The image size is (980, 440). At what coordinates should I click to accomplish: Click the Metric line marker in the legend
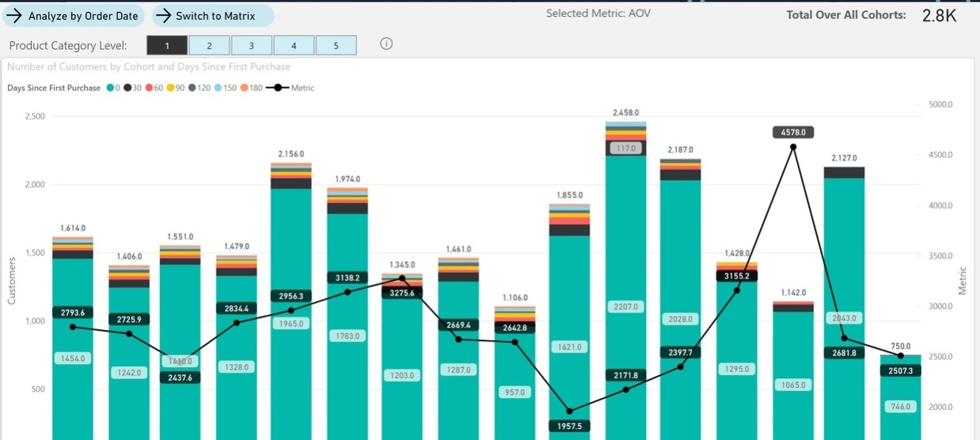[278, 88]
